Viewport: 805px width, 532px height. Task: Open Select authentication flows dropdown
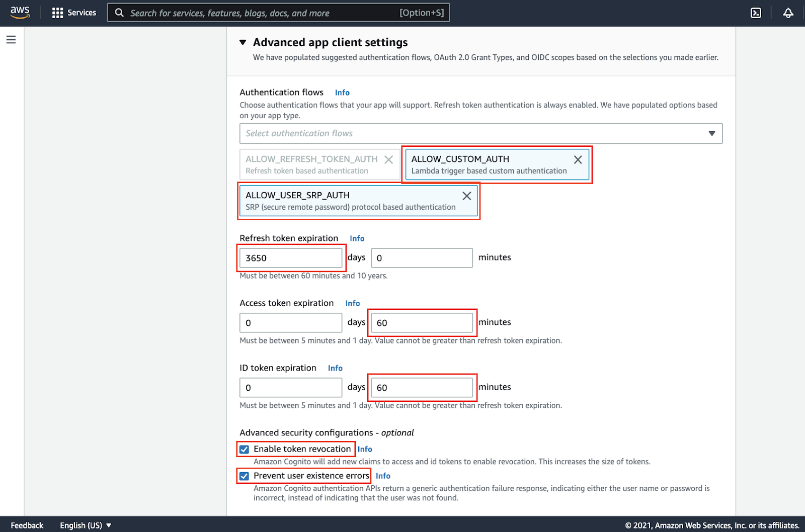480,133
